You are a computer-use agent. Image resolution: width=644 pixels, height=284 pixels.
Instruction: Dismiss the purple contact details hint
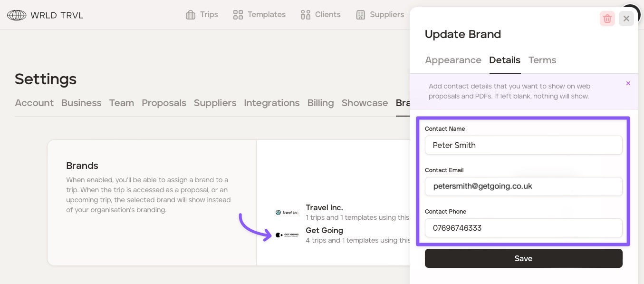coord(628,83)
